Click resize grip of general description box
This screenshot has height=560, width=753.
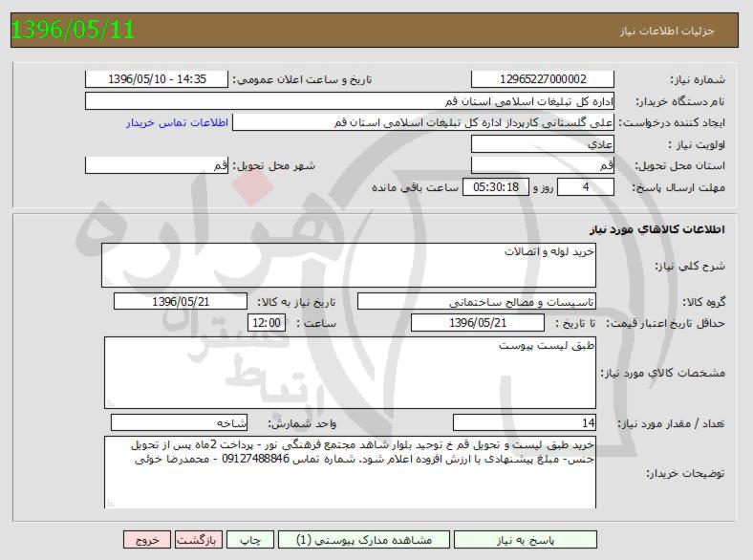pyautogui.click(x=108, y=282)
